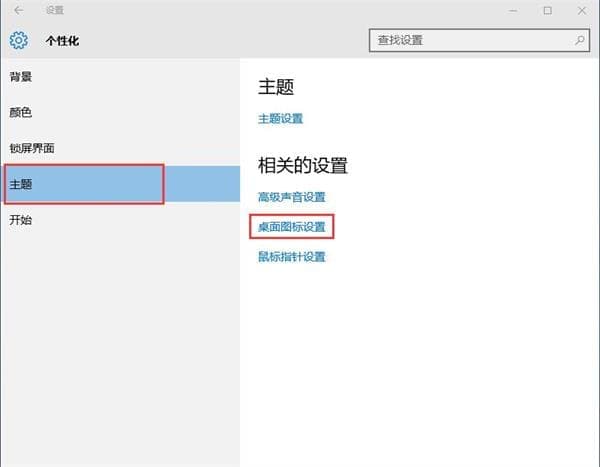Focus the 查找设置 search field
The image size is (600, 467).
479,40
